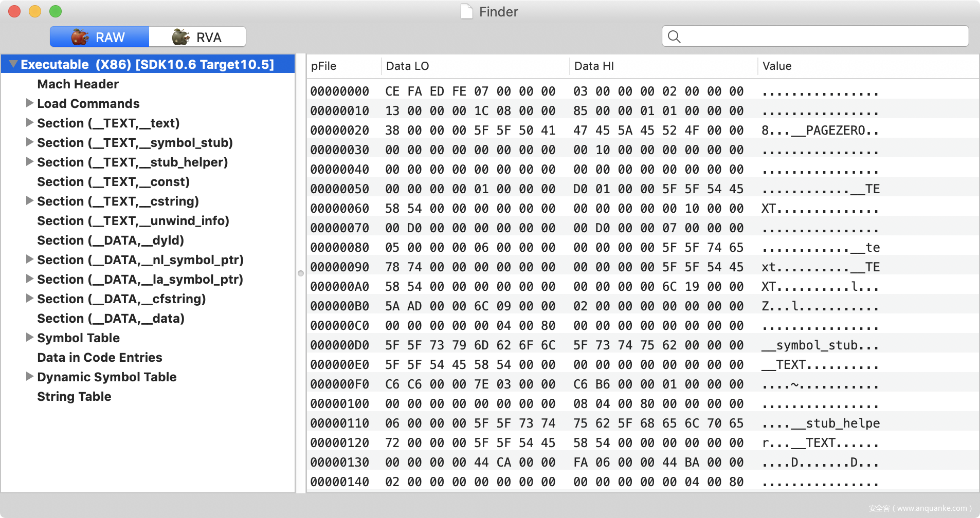980x518 pixels.
Task: Switch to the RAW address mode
Action: click(99, 37)
